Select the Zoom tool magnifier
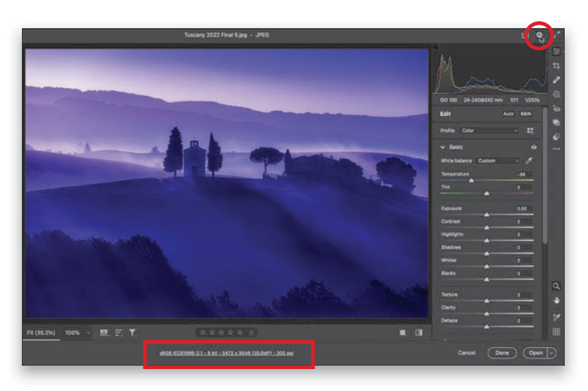Screen dimensions: 588x391 click(556, 286)
